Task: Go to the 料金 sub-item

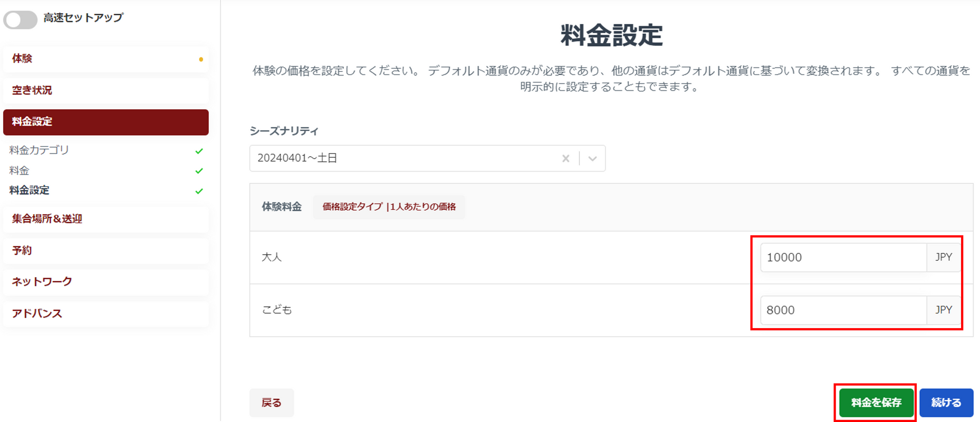Action: point(19,170)
